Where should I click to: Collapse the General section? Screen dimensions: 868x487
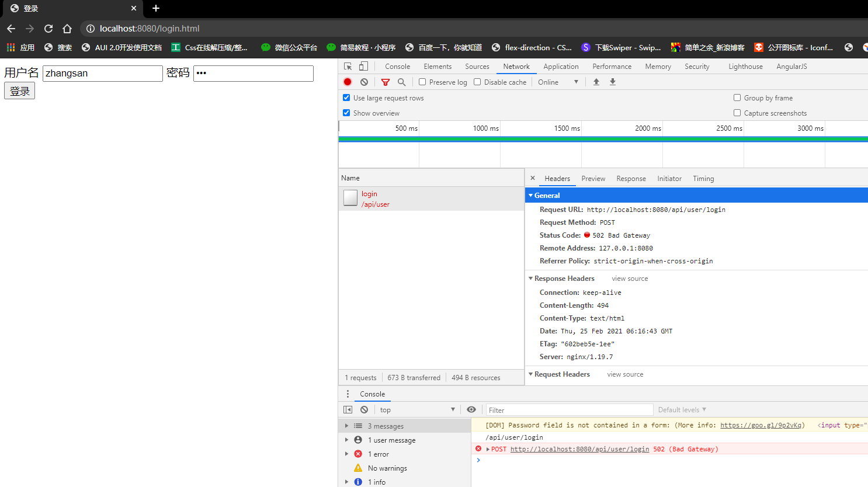tap(531, 196)
